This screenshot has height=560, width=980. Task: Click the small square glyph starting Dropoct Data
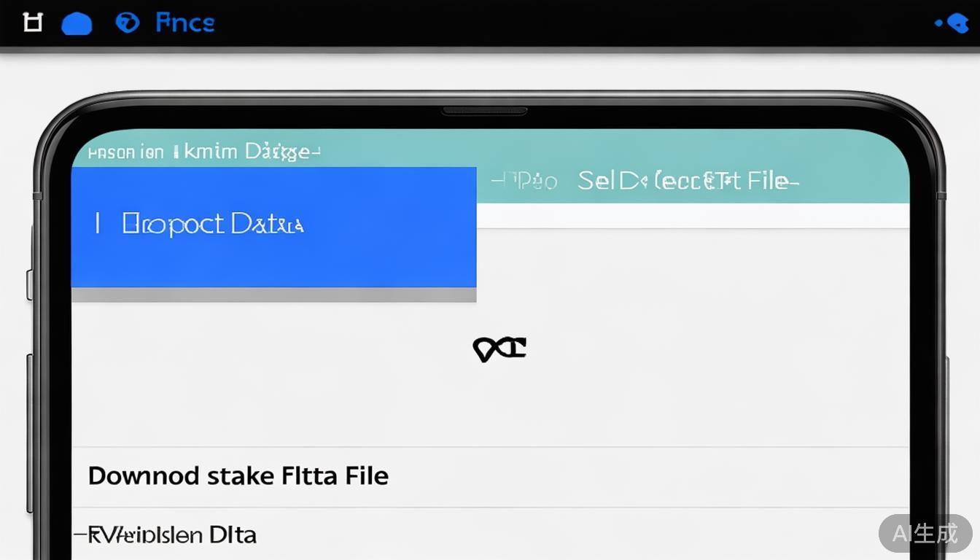tap(130, 223)
